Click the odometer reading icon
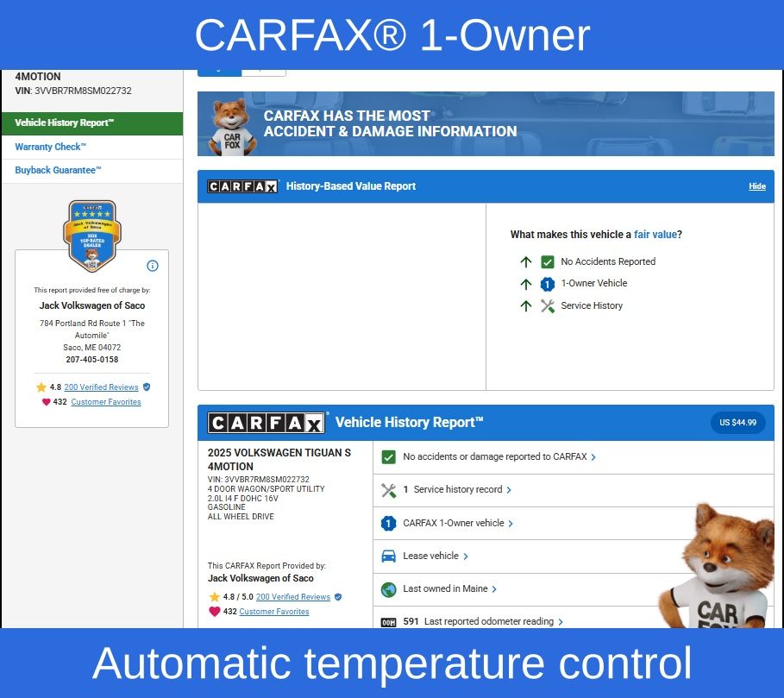Viewport: 784px width, 698px height. (388, 622)
